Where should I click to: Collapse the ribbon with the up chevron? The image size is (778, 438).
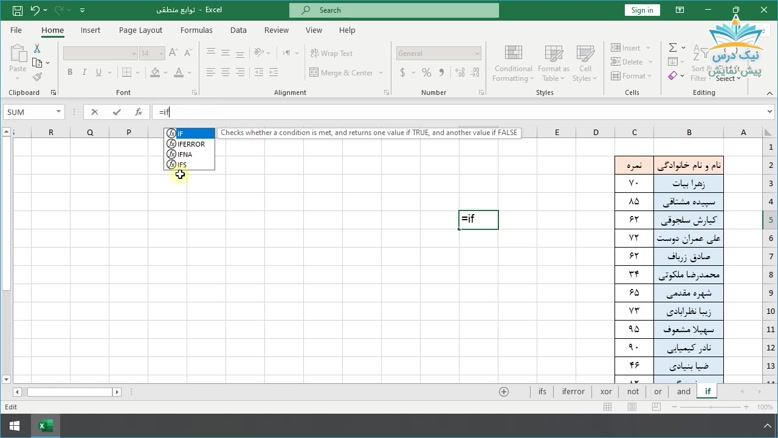point(769,92)
